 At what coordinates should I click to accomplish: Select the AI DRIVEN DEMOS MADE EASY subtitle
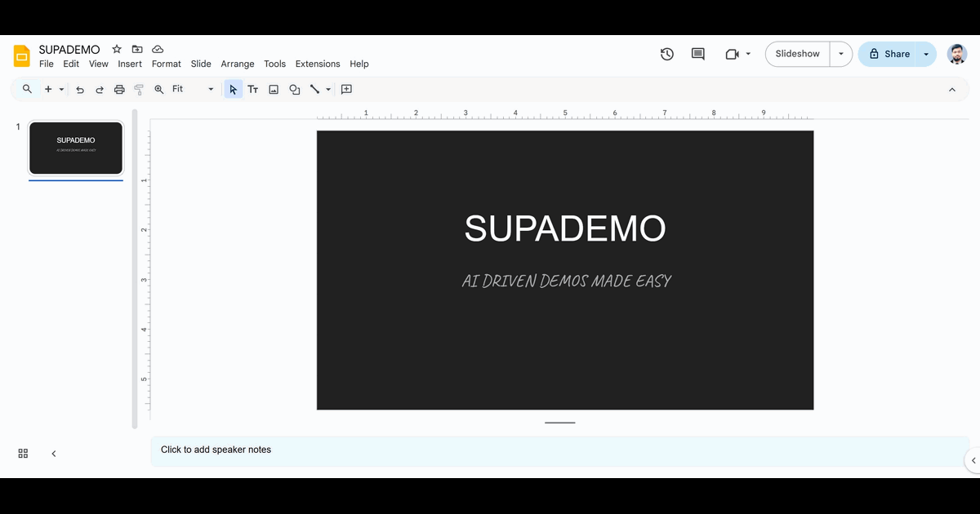[566, 281]
